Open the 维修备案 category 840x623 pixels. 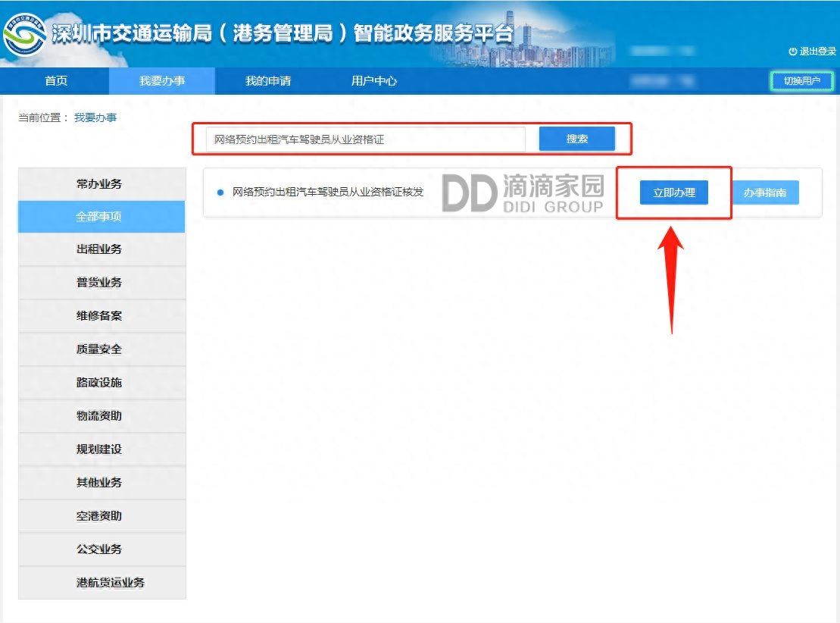pyautogui.click(x=101, y=316)
